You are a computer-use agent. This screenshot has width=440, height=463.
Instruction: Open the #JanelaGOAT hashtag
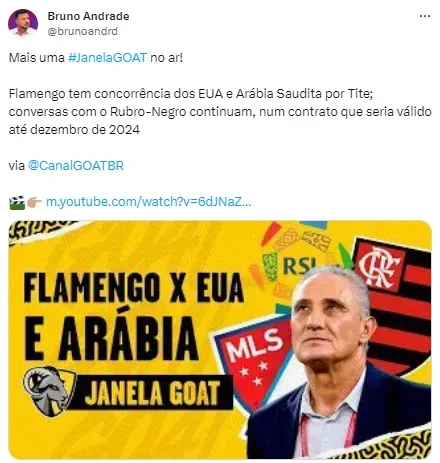pyautogui.click(x=107, y=58)
